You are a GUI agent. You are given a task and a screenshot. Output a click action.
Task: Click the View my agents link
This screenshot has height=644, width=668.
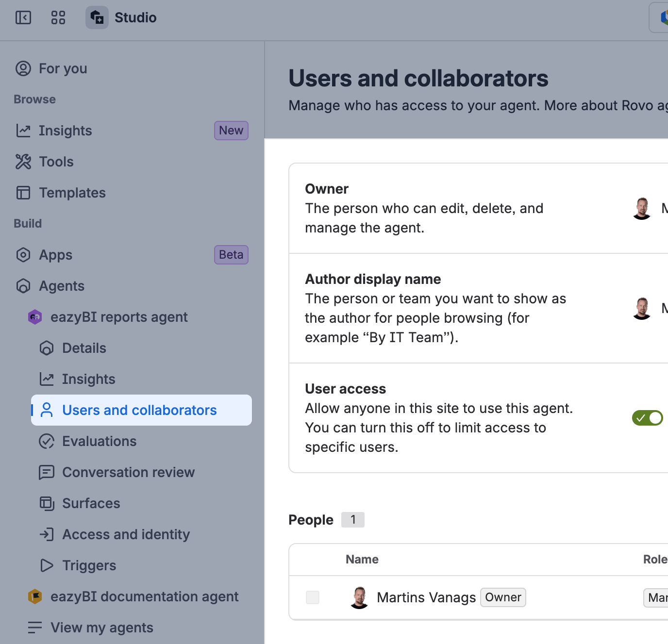pyautogui.click(x=102, y=627)
